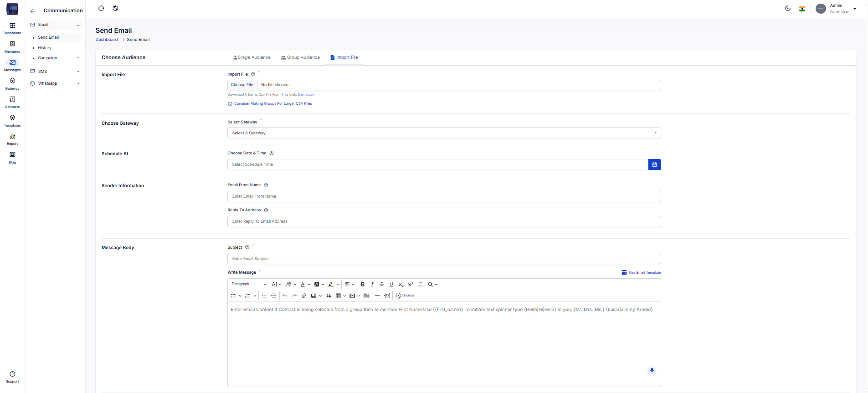Switch to the Group Audience tab
The height and width of the screenshot is (393, 868).
point(300,58)
